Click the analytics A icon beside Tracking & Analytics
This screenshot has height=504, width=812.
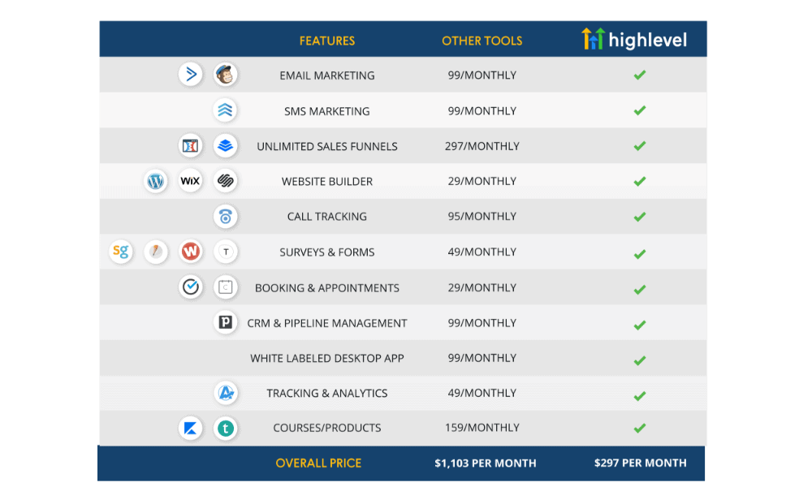tap(225, 393)
